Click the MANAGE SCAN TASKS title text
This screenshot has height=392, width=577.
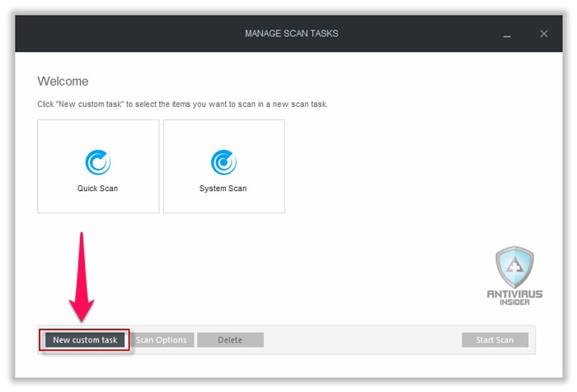[292, 34]
